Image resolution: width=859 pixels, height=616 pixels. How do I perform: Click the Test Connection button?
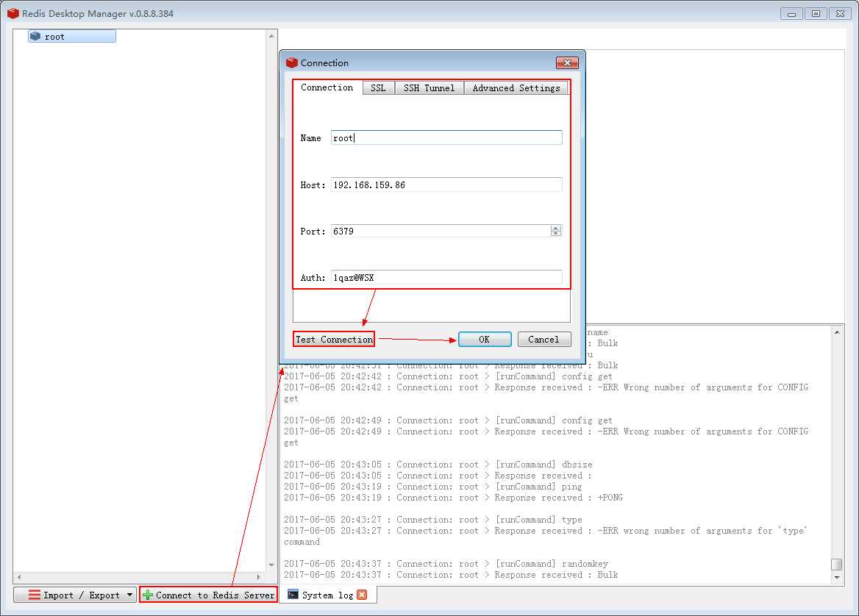(x=334, y=340)
